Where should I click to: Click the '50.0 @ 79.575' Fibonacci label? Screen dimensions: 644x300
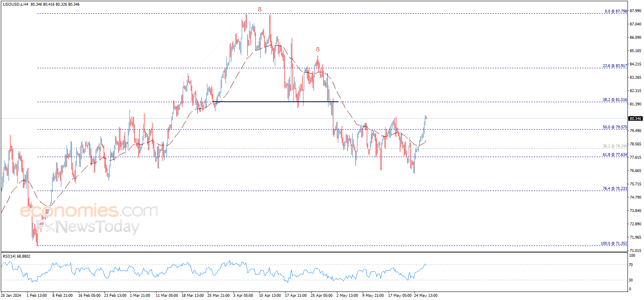tap(615, 127)
